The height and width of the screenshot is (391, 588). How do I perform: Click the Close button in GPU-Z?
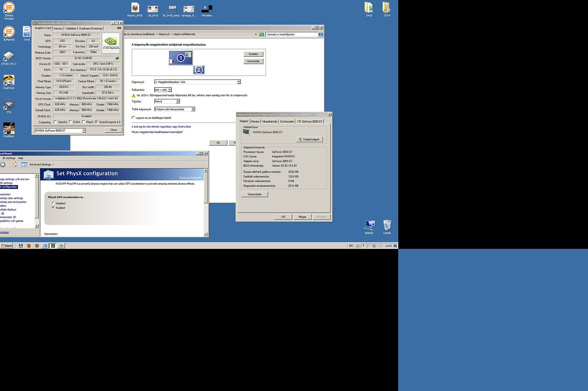113,130
